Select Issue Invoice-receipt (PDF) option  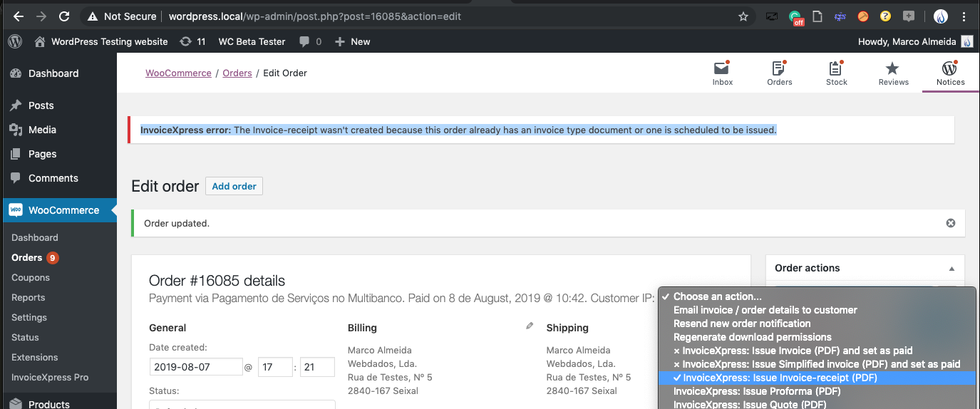click(817, 378)
